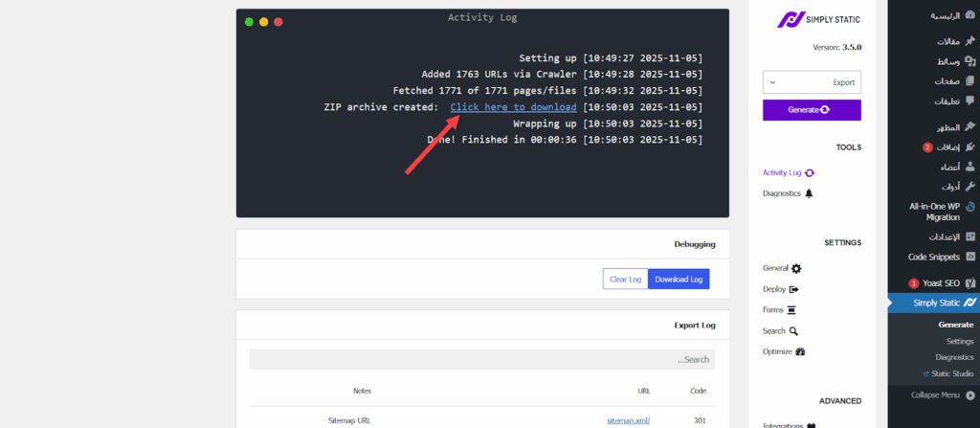Click the Activity Log refresh icon
Image resolution: width=980 pixels, height=428 pixels.
(x=810, y=172)
